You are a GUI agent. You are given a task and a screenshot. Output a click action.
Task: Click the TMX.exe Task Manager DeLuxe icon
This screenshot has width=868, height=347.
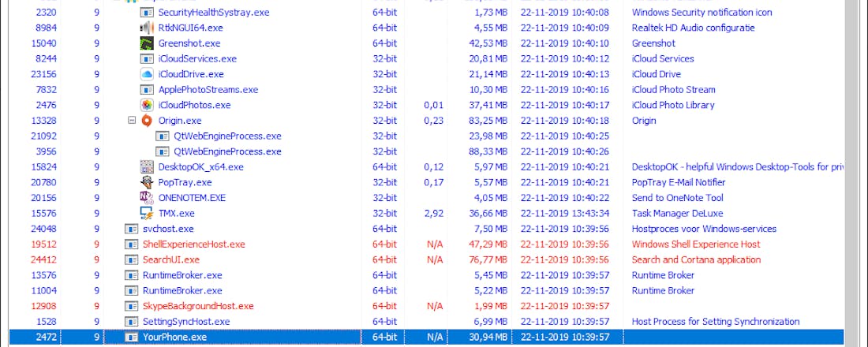[x=147, y=213]
